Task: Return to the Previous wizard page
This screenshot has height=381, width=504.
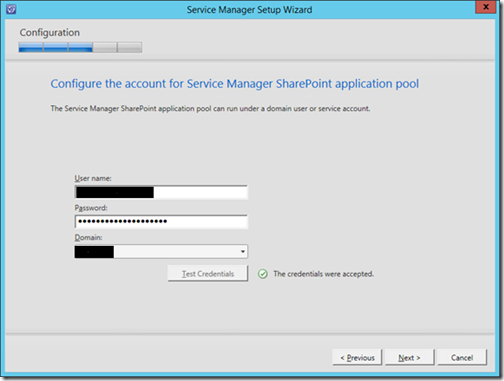Action: pos(357,358)
